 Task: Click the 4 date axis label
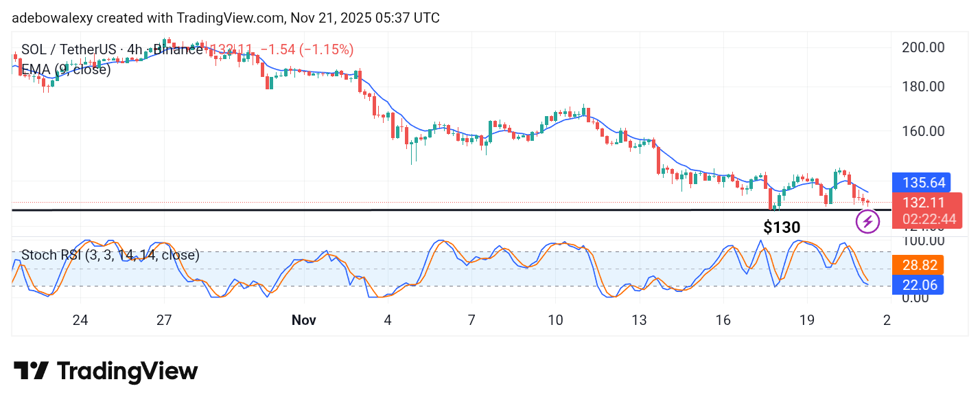388,320
